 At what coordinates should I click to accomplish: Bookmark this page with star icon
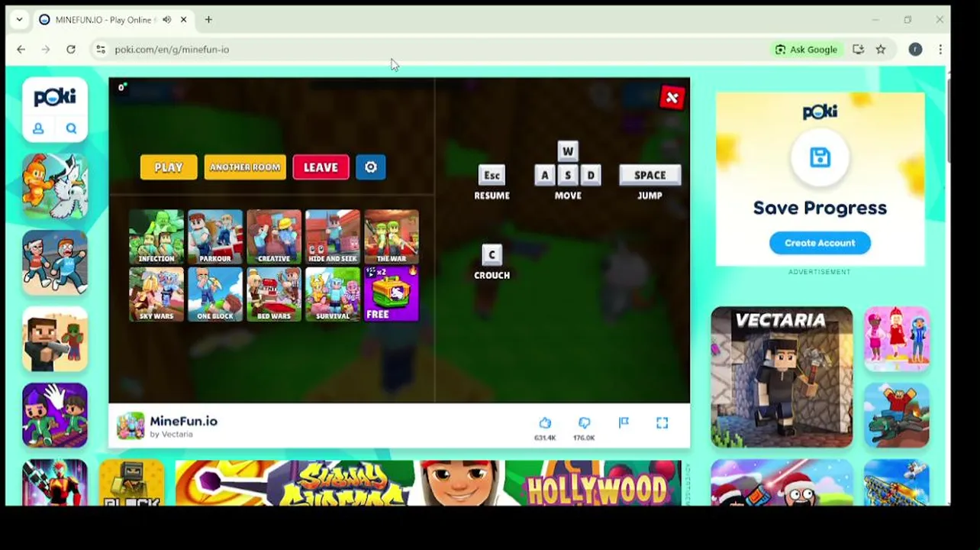[x=881, y=50]
